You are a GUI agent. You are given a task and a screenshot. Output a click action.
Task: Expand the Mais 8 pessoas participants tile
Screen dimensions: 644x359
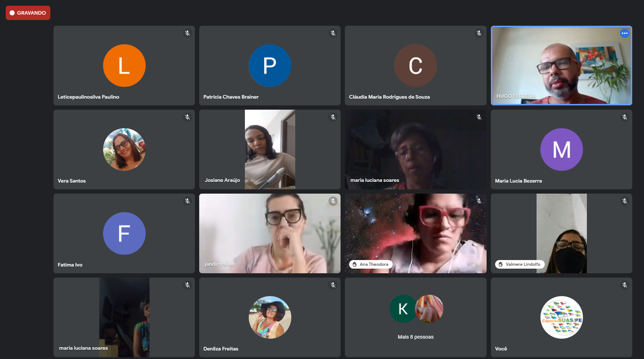point(416,337)
